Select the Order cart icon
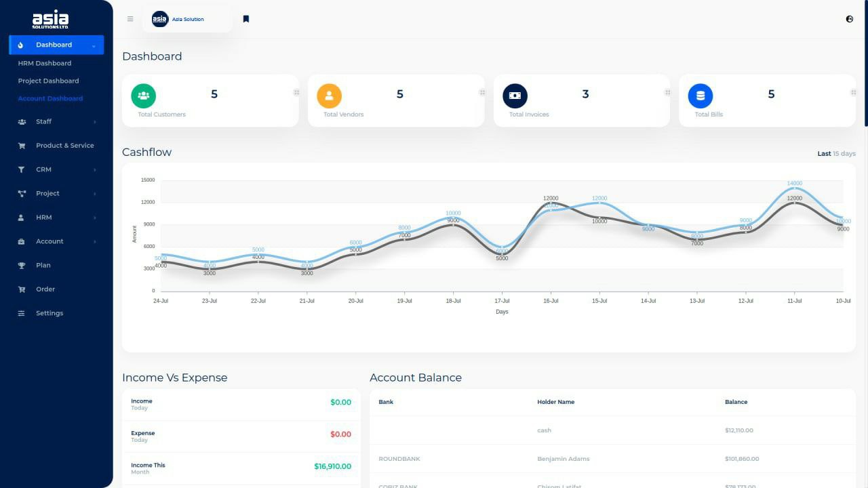The height and width of the screenshot is (488, 868). (23, 289)
